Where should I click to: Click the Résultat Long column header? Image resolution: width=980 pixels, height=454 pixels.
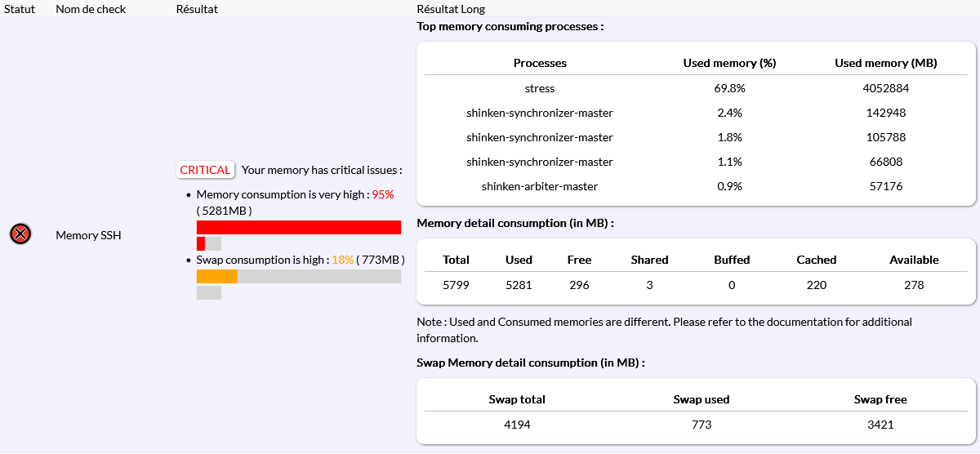451,9
